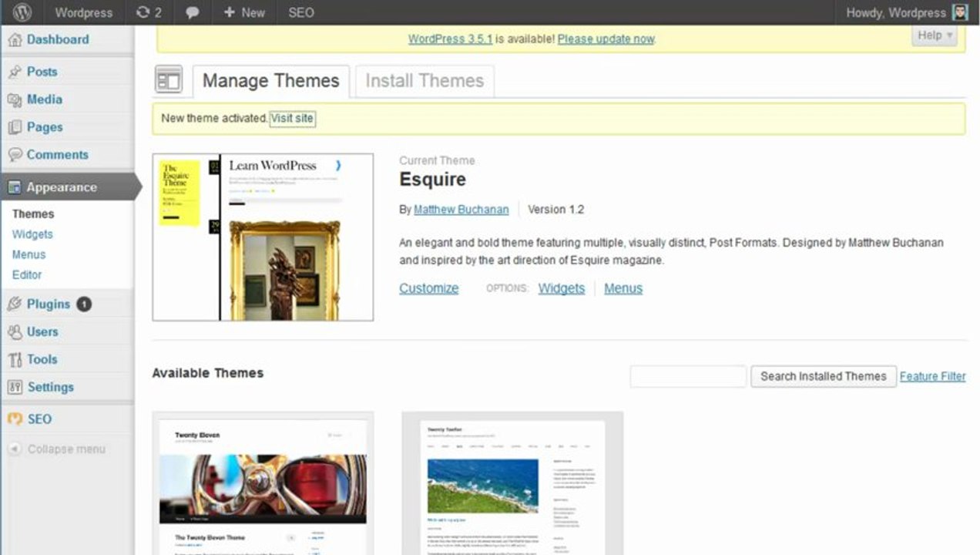Click the Customize link for Esquire
The image size is (980, 555).
coord(428,288)
